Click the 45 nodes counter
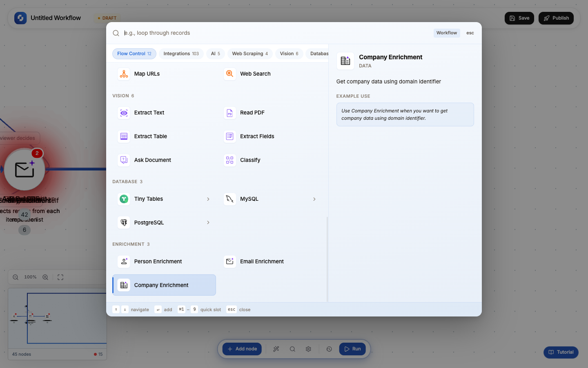 [22, 355]
